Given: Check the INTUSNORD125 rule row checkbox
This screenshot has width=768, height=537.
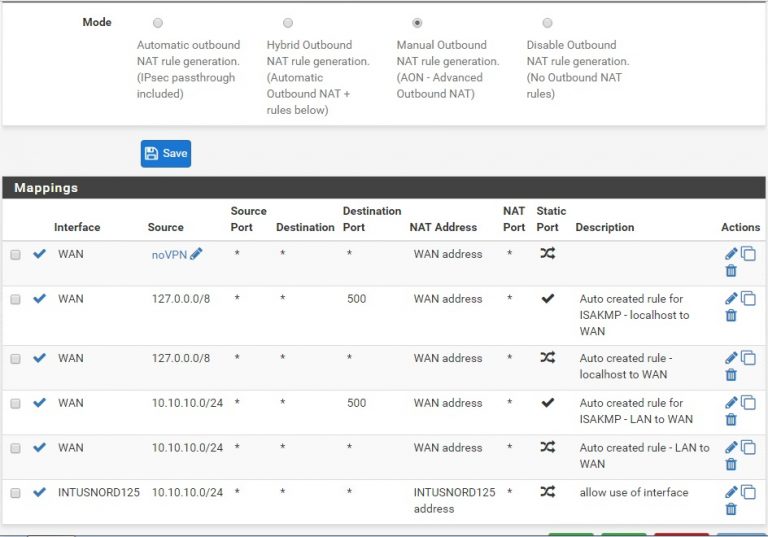Looking at the screenshot, I should pyautogui.click(x=15, y=493).
